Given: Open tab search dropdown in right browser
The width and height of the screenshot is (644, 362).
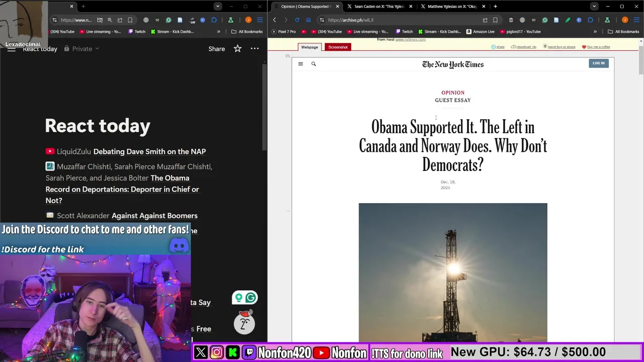Looking at the screenshot, I should tap(594, 7).
